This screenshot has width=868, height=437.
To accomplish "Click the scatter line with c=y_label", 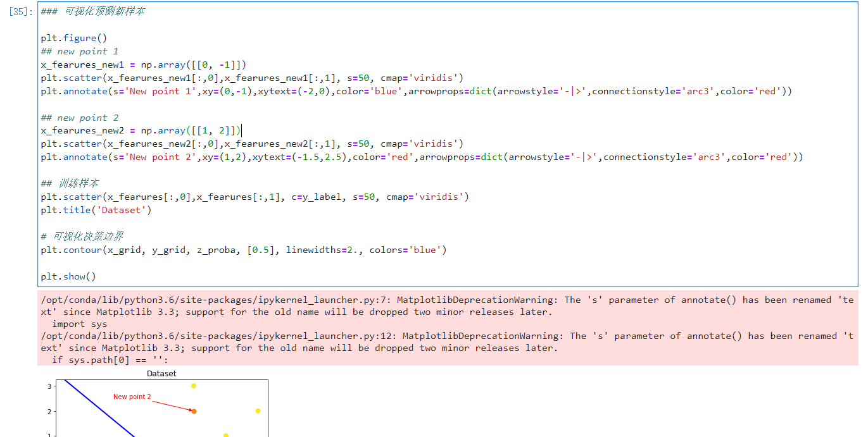I will pos(255,197).
